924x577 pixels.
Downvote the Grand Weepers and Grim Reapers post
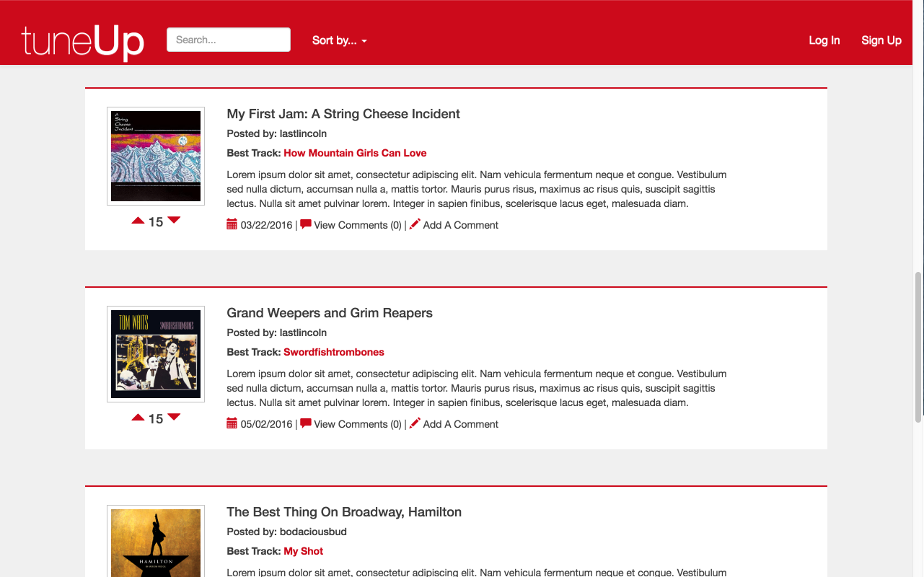click(174, 418)
